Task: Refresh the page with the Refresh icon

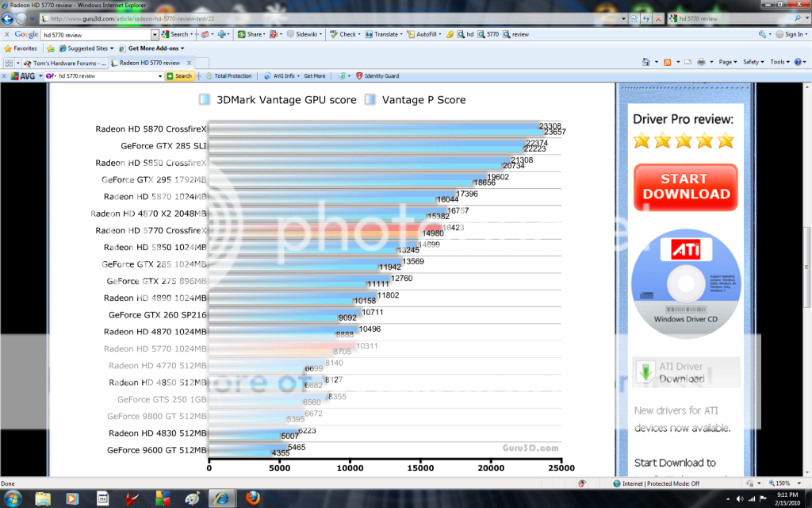Action: tap(645, 19)
